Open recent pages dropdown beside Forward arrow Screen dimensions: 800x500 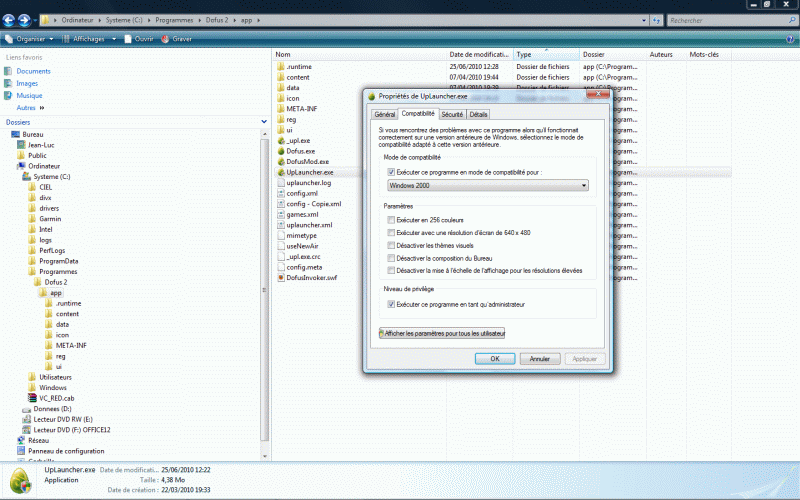coord(35,20)
